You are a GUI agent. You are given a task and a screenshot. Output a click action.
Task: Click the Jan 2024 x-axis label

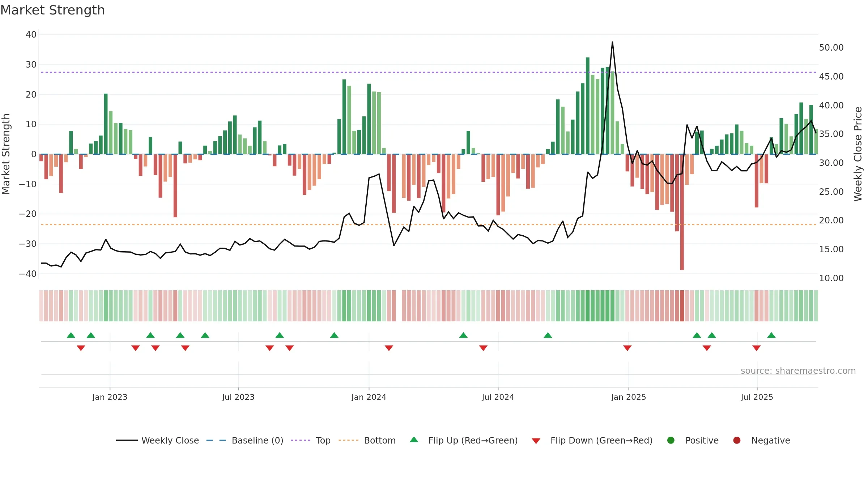point(369,397)
